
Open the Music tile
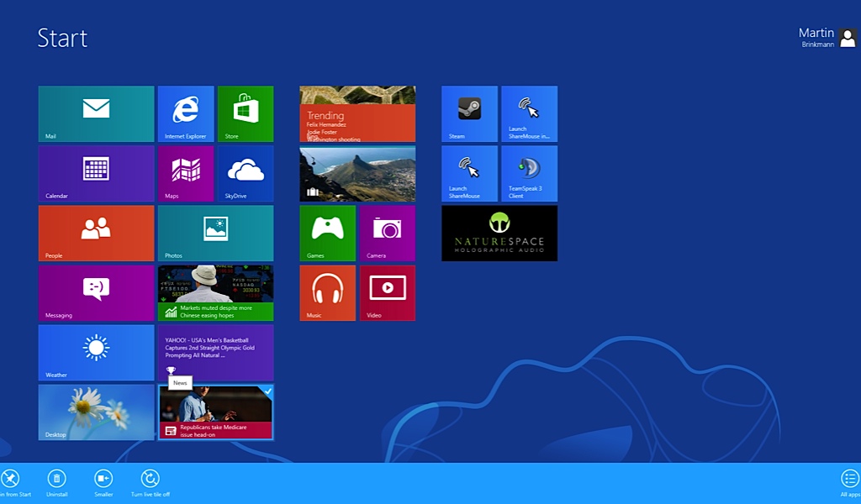(328, 293)
